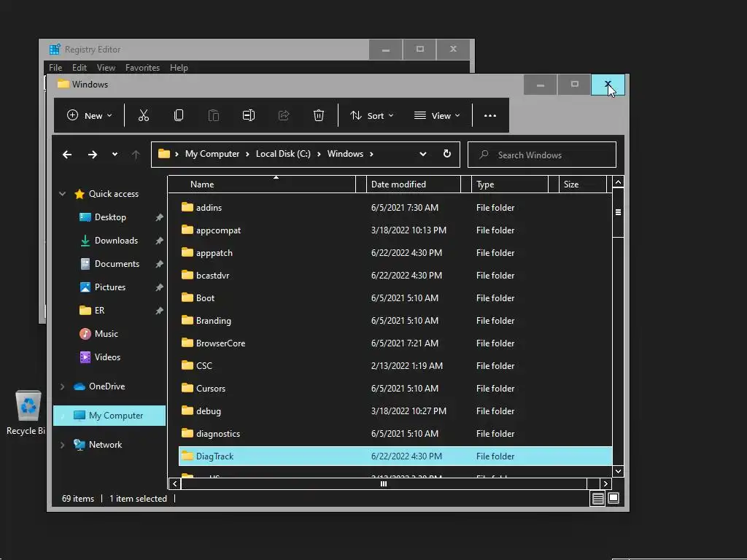Select Pictures in Quick access

pos(109,287)
